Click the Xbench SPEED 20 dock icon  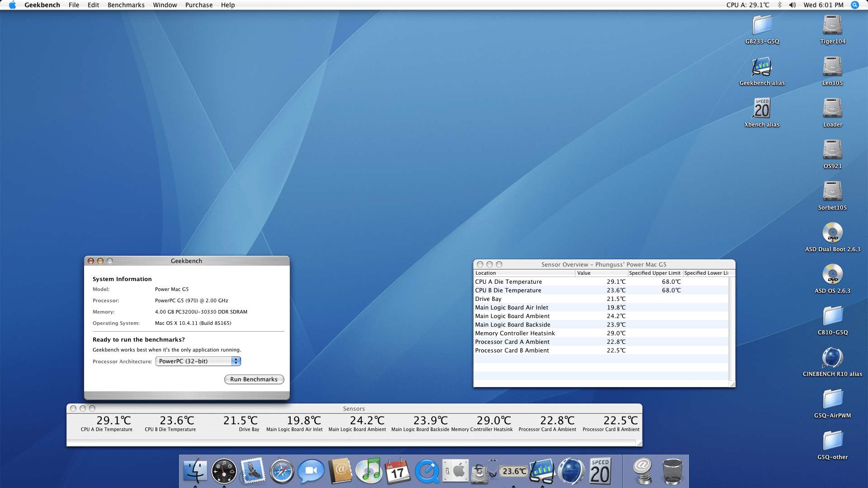600,471
